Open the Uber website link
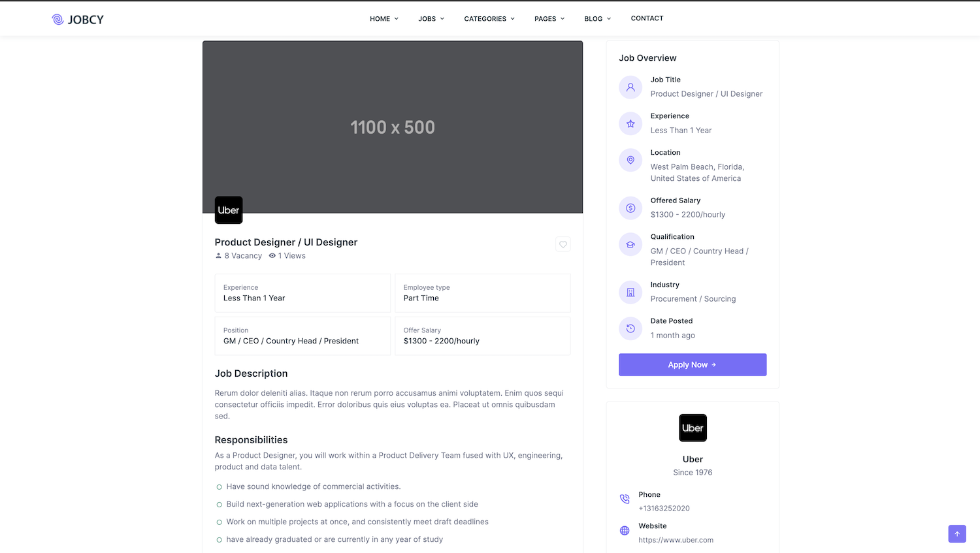 click(676, 540)
